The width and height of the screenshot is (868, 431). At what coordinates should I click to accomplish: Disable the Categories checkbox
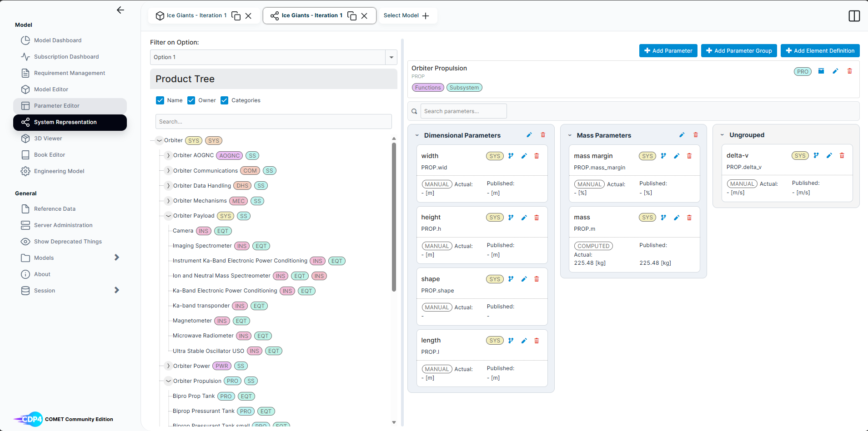pyautogui.click(x=225, y=100)
